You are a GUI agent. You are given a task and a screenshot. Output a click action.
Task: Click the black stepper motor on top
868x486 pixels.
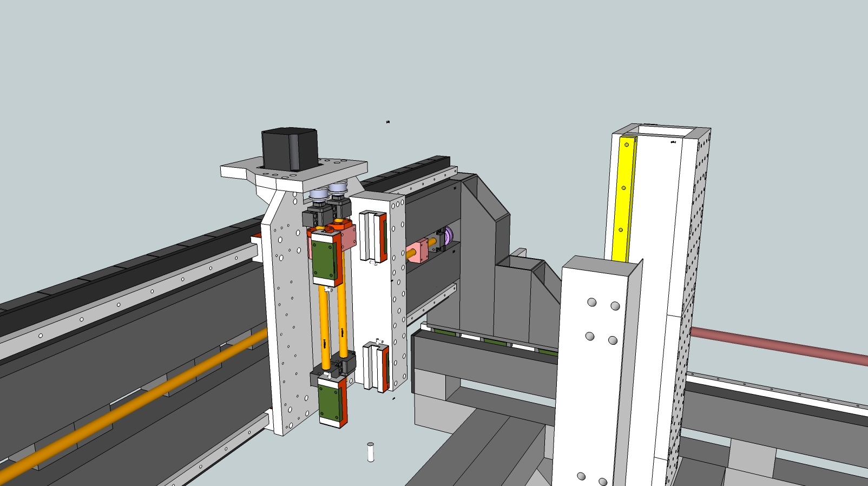288,149
